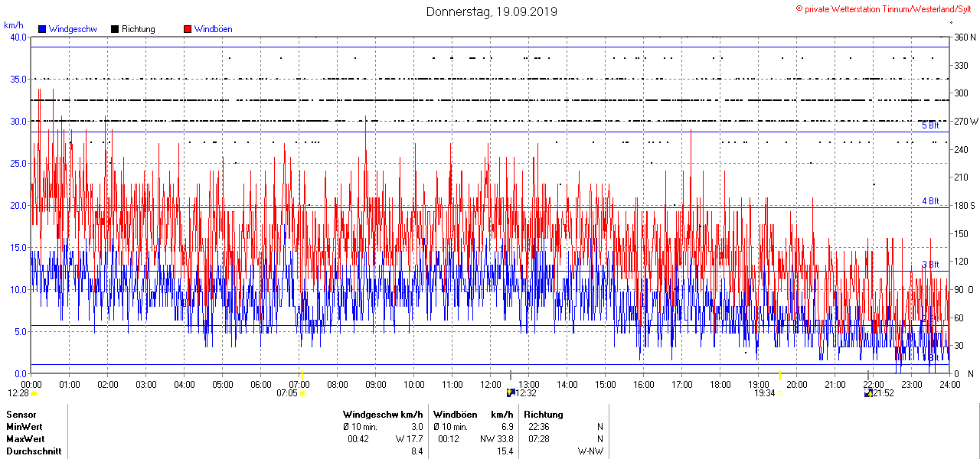Click the W 17.7 maximum wind speed value

coord(410,439)
